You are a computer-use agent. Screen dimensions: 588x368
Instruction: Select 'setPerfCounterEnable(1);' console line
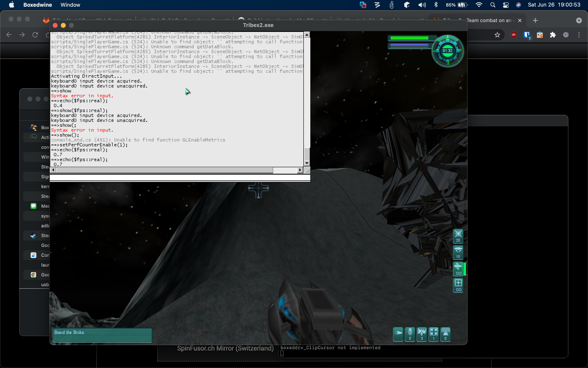click(89, 145)
